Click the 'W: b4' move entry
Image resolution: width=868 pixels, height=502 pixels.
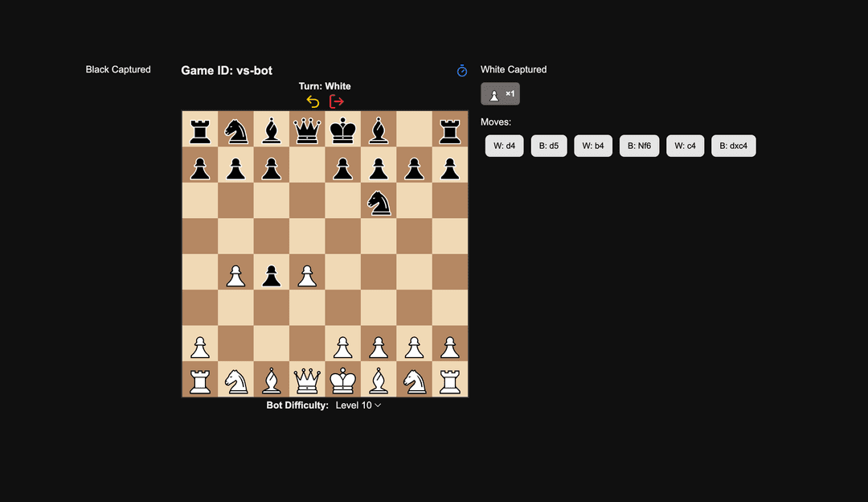[x=593, y=146]
